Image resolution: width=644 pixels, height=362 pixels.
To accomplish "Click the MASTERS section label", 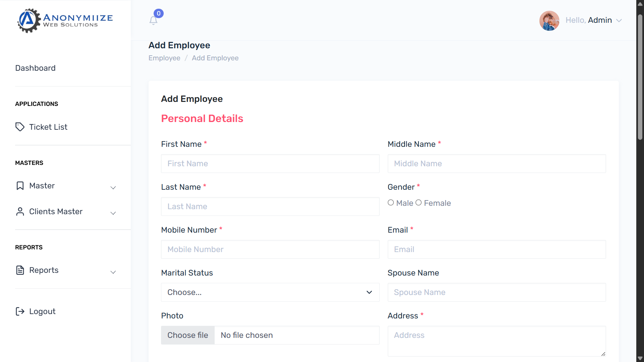I will (x=29, y=163).
